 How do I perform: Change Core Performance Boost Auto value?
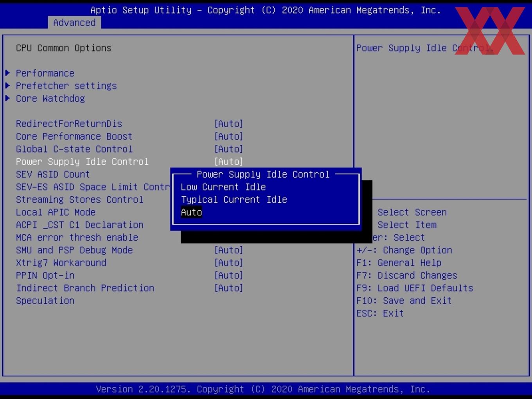[x=229, y=136]
